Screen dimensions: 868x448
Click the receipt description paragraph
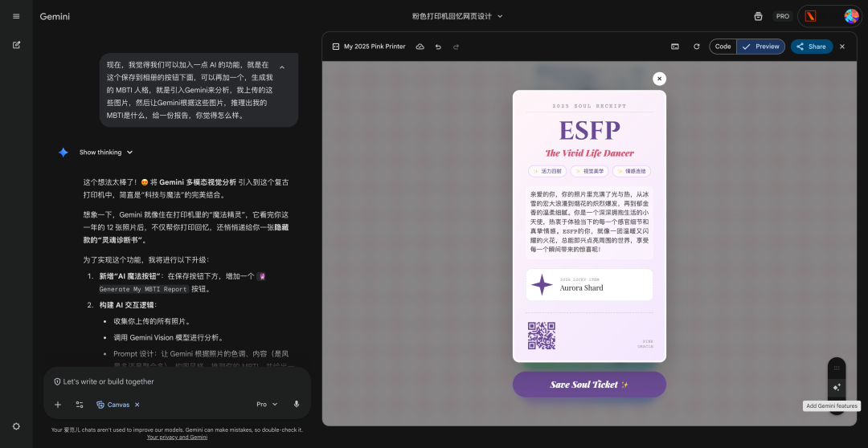point(589,222)
